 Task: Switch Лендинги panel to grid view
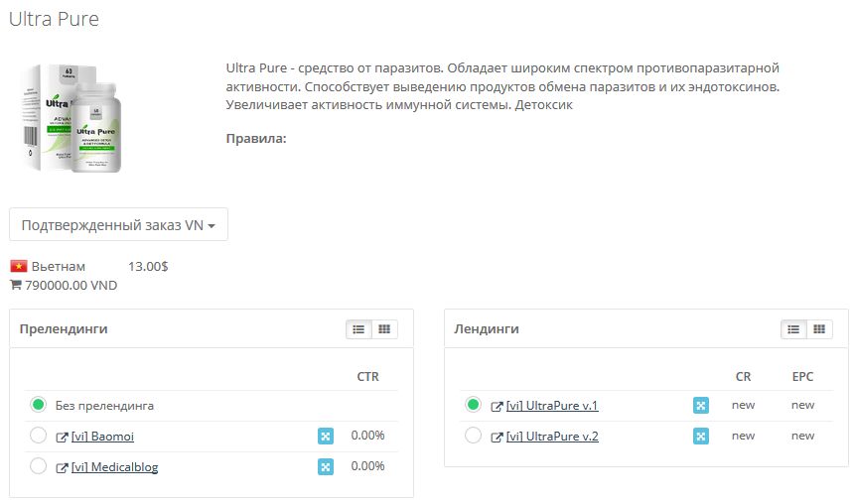(x=819, y=329)
